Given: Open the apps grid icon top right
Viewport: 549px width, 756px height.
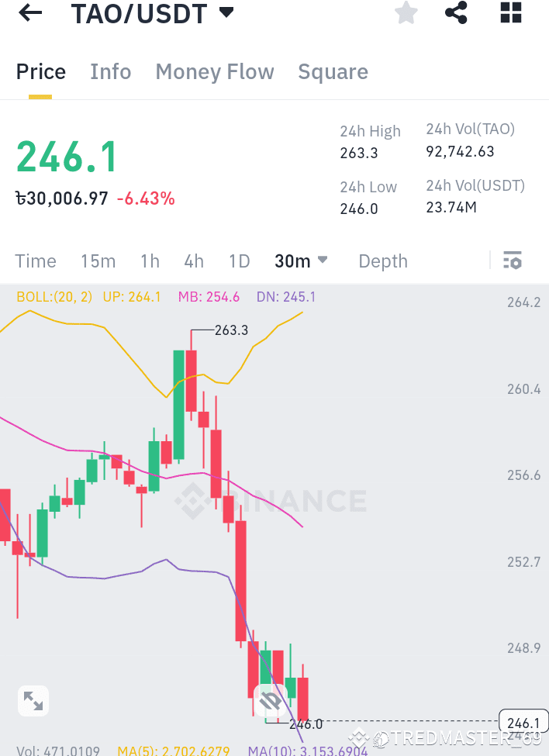Looking at the screenshot, I should [x=510, y=12].
